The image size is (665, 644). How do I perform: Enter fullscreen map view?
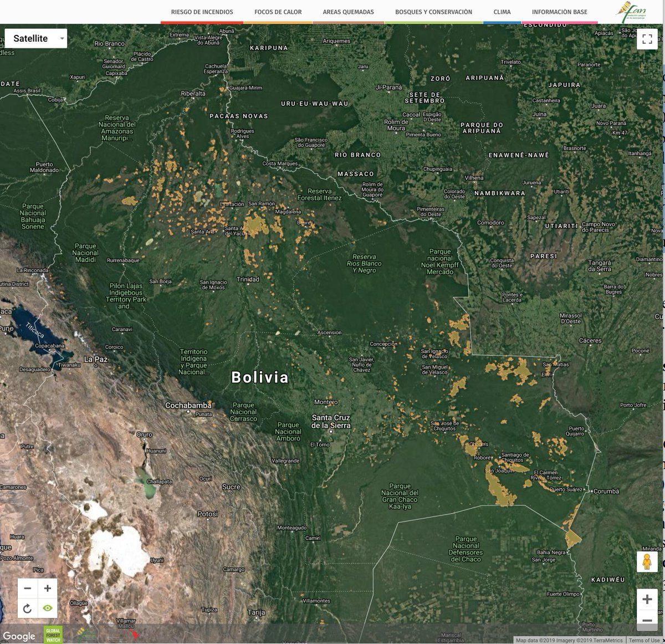pos(647,39)
